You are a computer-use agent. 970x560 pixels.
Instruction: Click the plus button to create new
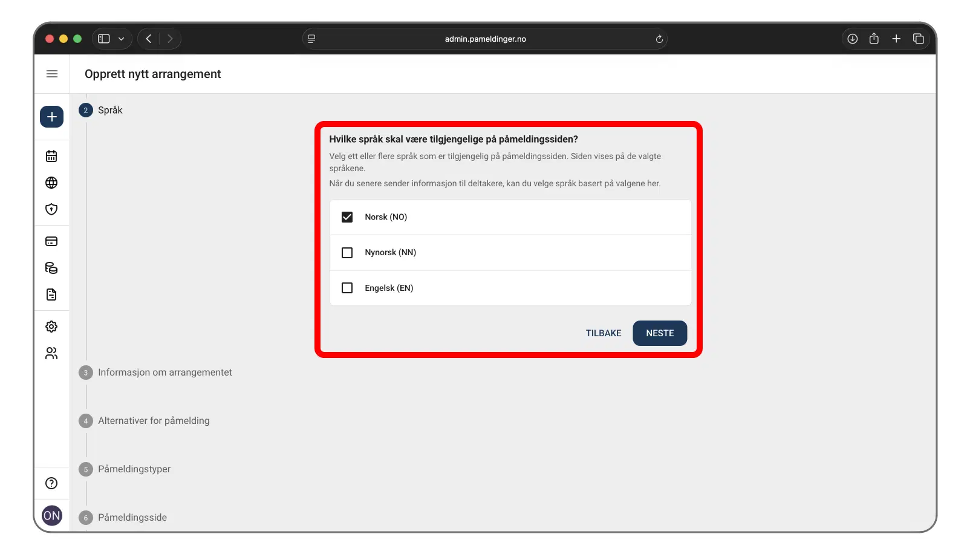click(x=51, y=117)
